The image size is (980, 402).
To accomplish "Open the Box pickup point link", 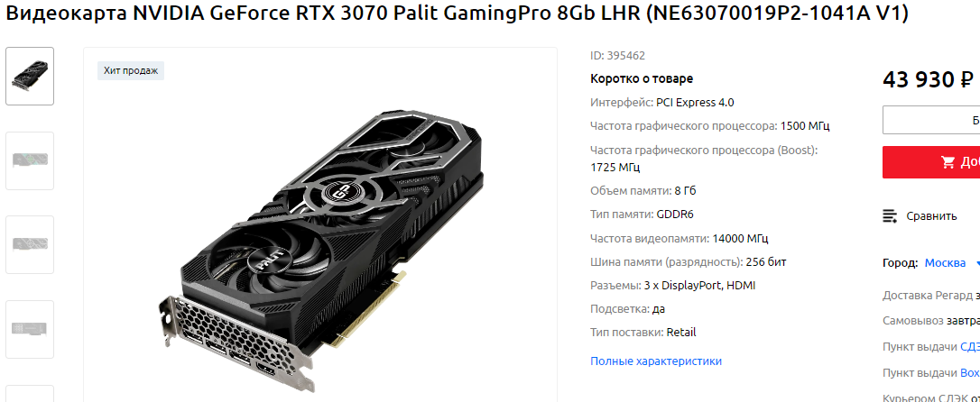I will point(970,372).
